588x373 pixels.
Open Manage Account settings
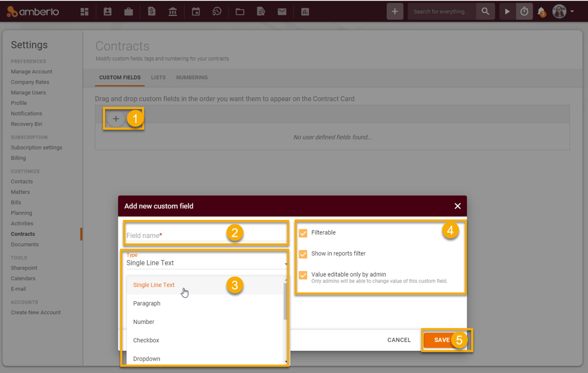tap(31, 72)
